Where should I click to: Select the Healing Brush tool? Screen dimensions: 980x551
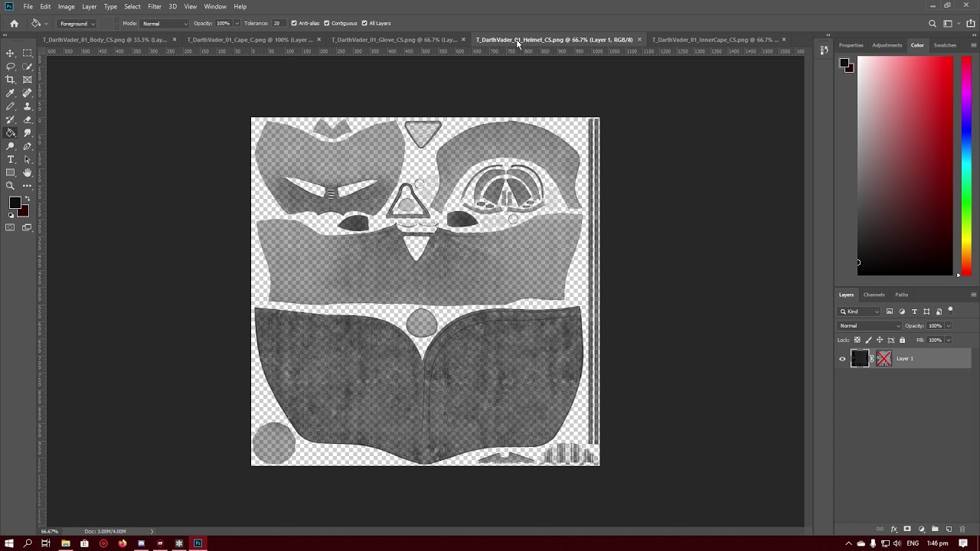point(28,93)
